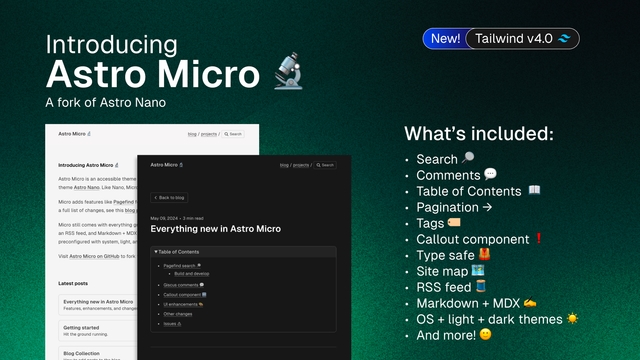
Task: Click the speech bubble emoji next to Comments
Action: click(490, 174)
